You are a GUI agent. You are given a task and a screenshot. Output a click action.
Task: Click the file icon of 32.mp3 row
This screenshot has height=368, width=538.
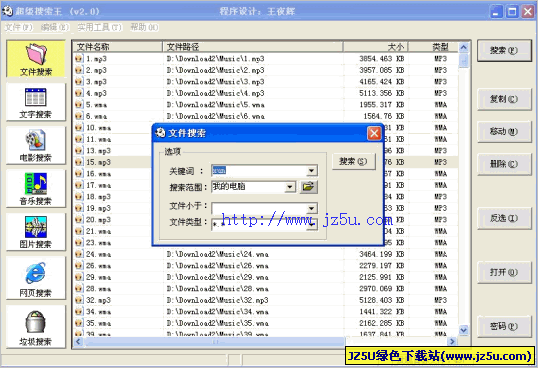tap(79, 300)
